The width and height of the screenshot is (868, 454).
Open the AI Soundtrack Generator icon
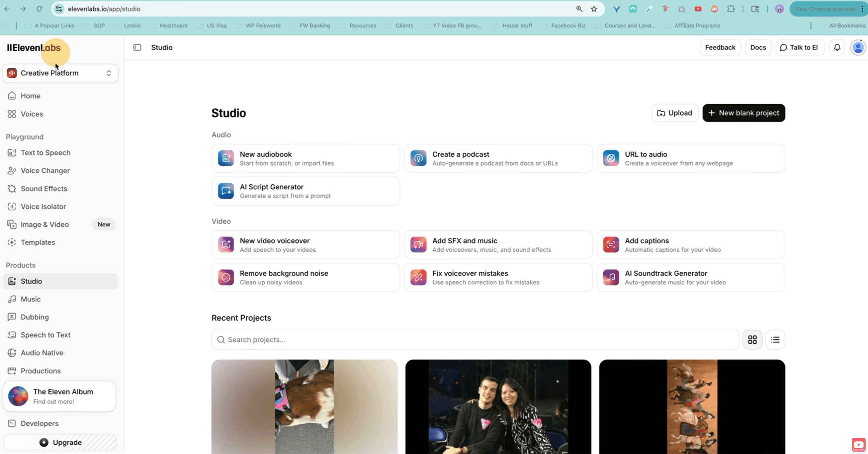click(x=611, y=277)
